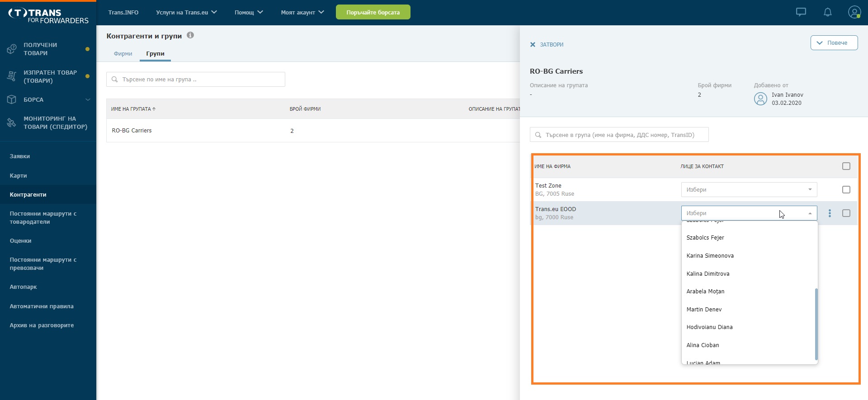Viewport: 868px width, 400px height.
Task: Expand the Моят акаунт menu
Action: pos(302,12)
